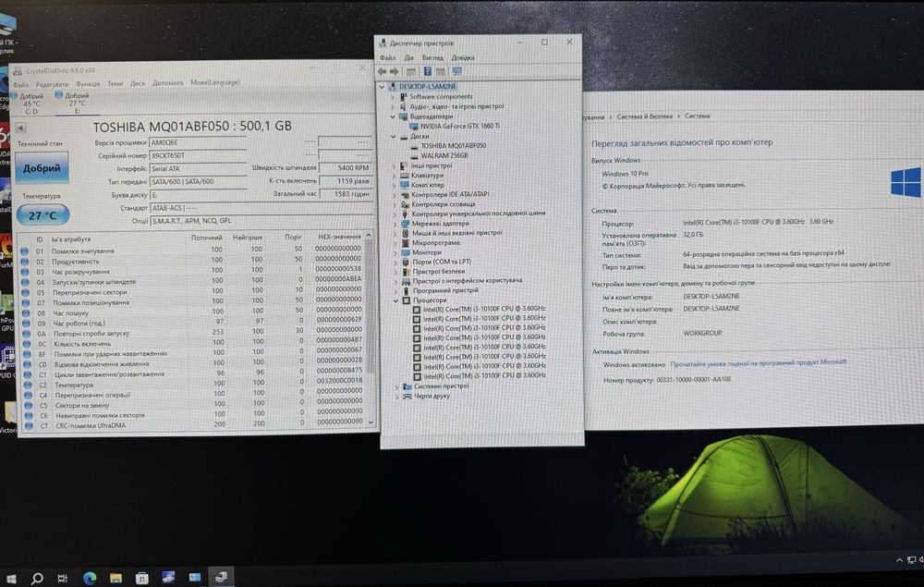Click the Back arrow in Device Manager toolbar
The height and width of the screenshot is (587, 924).
(382, 71)
